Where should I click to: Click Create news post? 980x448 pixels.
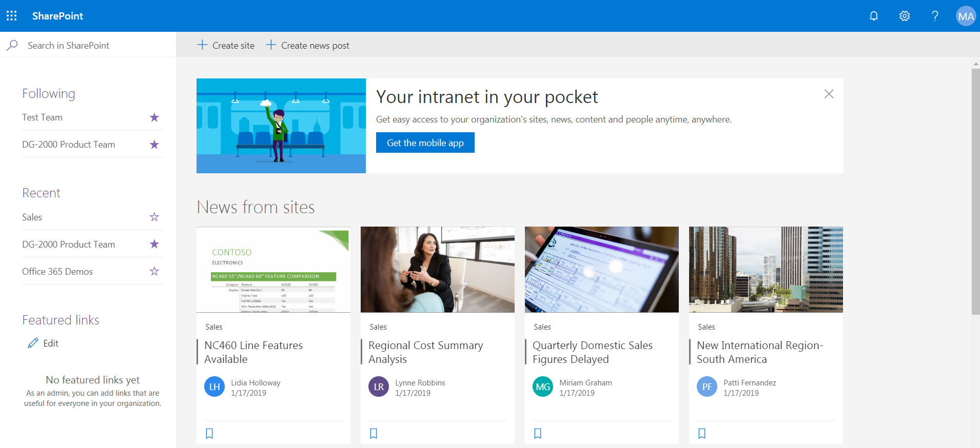pyautogui.click(x=308, y=46)
